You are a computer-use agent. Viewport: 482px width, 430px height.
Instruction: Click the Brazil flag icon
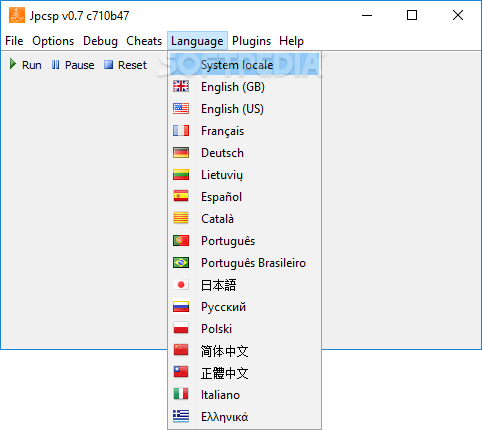[181, 263]
